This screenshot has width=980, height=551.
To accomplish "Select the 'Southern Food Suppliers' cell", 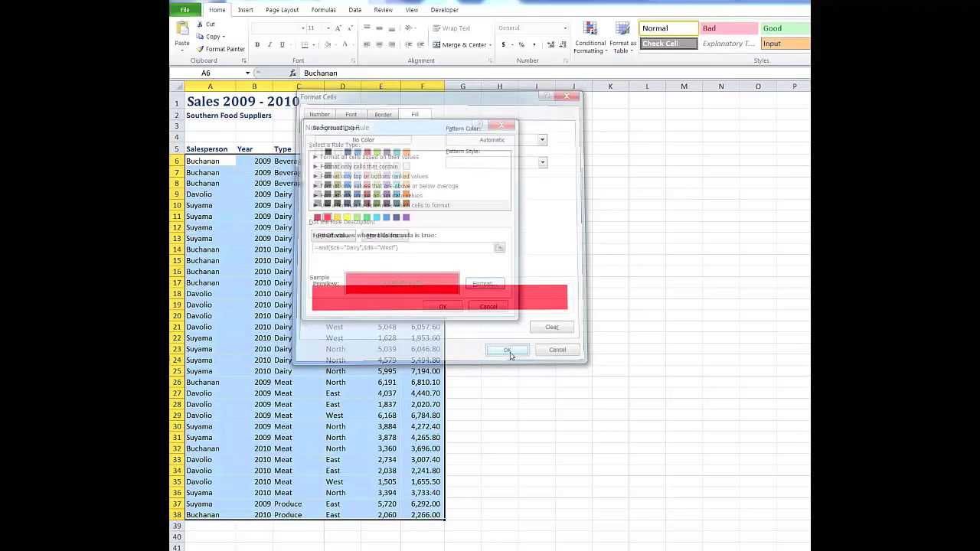I will coord(210,116).
